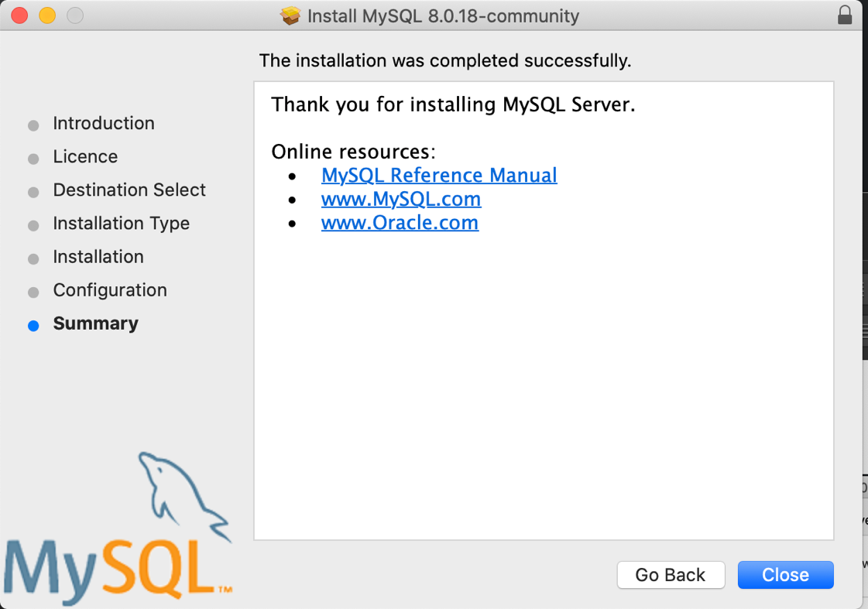Click the Installation Type step bullet
The image size is (868, 609).
point(33,226)
